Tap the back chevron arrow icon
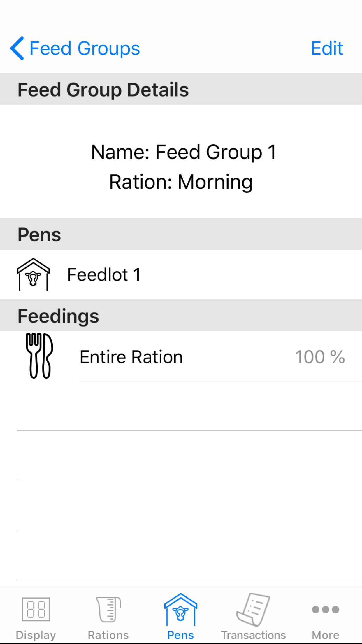The height and width of the screenshot is (644, 362). [x=17, y=48]
